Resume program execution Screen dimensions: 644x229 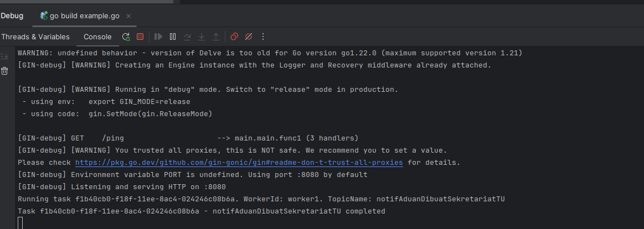158,37
